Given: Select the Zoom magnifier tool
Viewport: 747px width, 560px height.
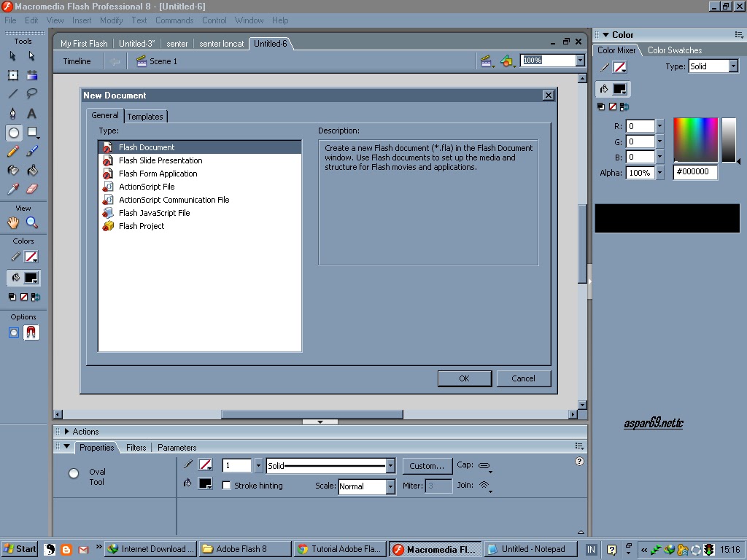Looking at the screenshot, I should coord(32,222).
